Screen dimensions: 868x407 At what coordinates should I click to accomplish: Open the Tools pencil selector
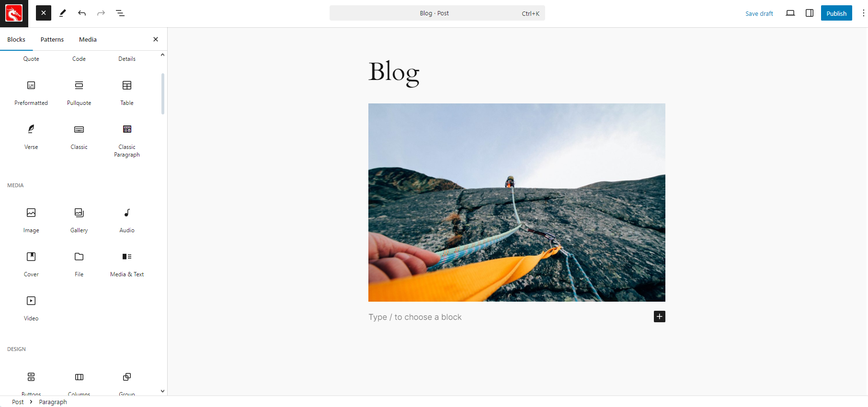(x=63, y=13)
